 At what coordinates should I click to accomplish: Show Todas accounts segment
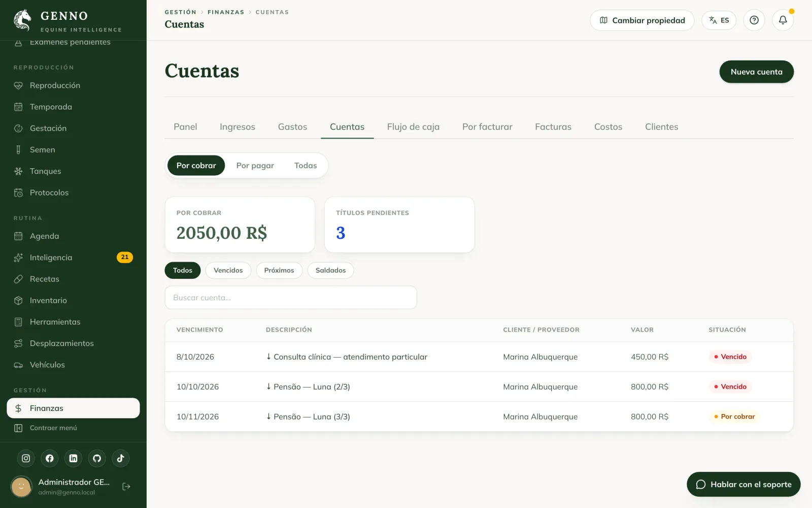click(x=306, y=166)
